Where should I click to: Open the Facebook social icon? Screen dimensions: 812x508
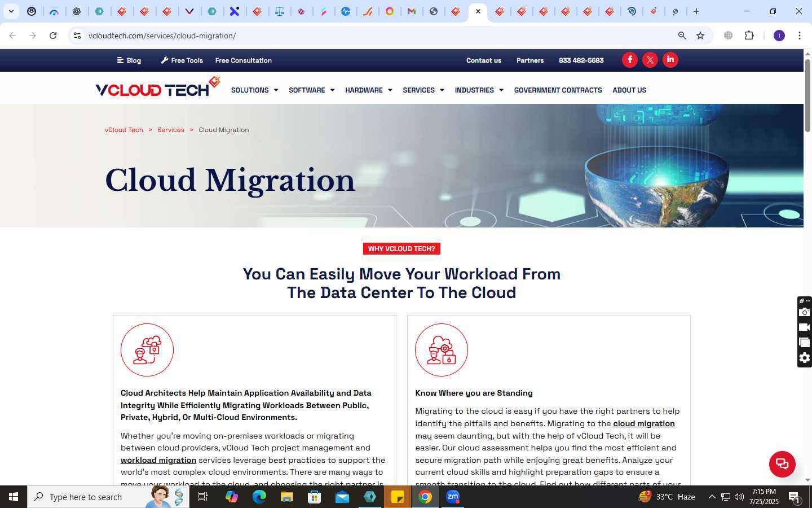tap(630, 60)
